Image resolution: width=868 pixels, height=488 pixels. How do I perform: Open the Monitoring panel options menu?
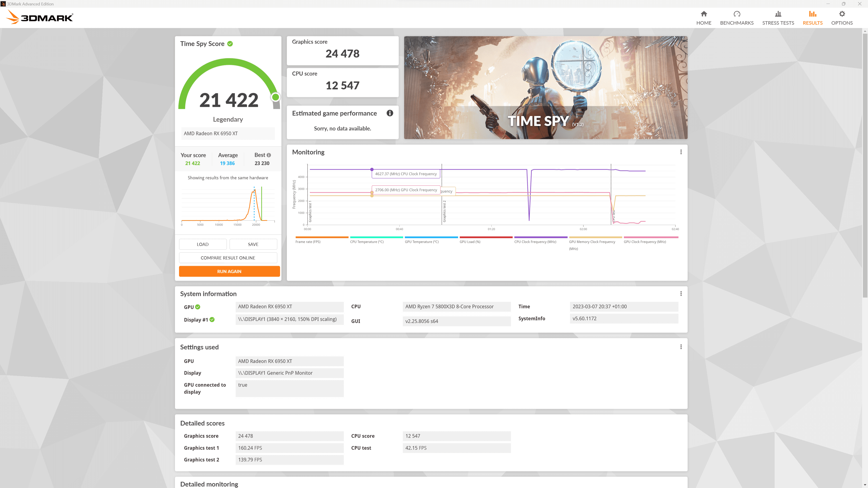(681, 152)
